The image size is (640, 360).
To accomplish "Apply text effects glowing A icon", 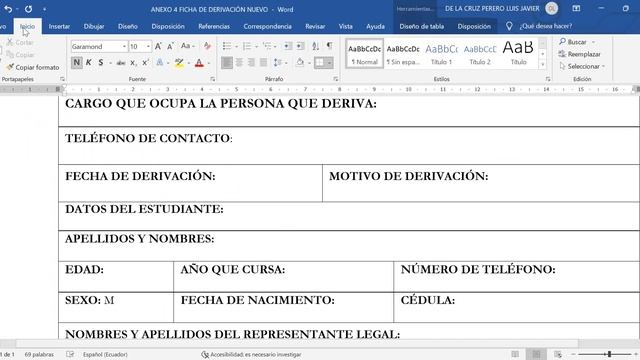I will coord(160,63).
